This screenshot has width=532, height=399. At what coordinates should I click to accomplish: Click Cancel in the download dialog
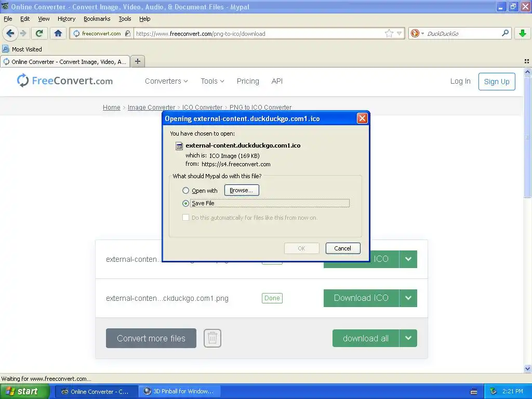click(343, 248)
